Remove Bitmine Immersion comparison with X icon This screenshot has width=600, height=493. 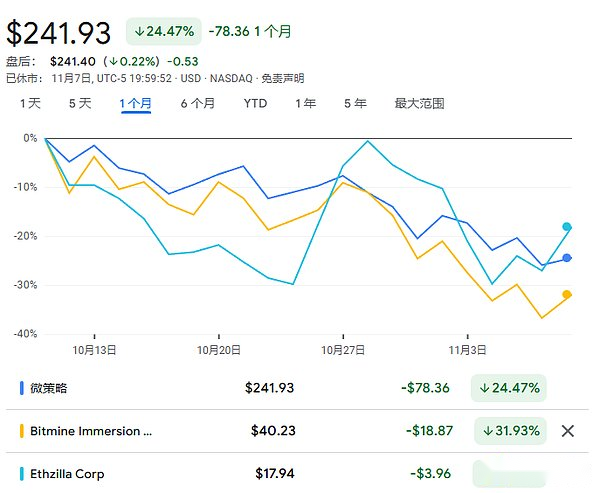click(x=567, y=431)
